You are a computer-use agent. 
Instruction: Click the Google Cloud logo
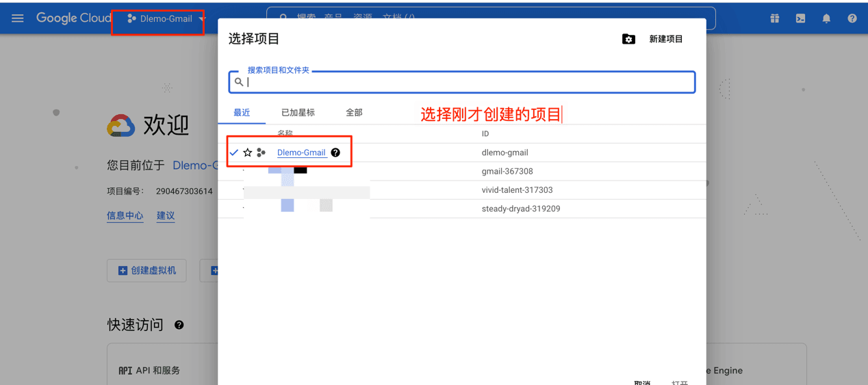[73, 18]
